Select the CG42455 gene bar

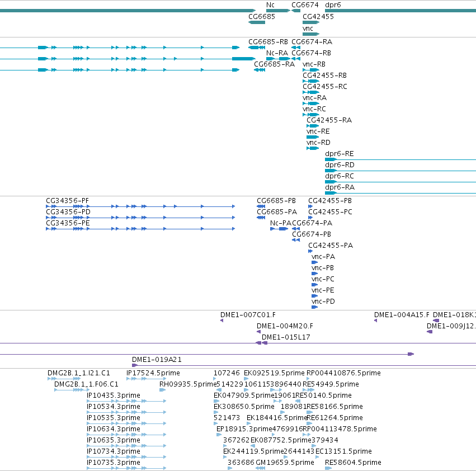pos(311,22)
